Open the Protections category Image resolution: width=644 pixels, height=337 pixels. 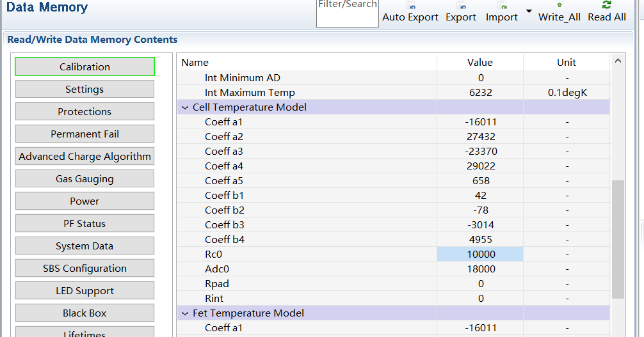[85, 112]
